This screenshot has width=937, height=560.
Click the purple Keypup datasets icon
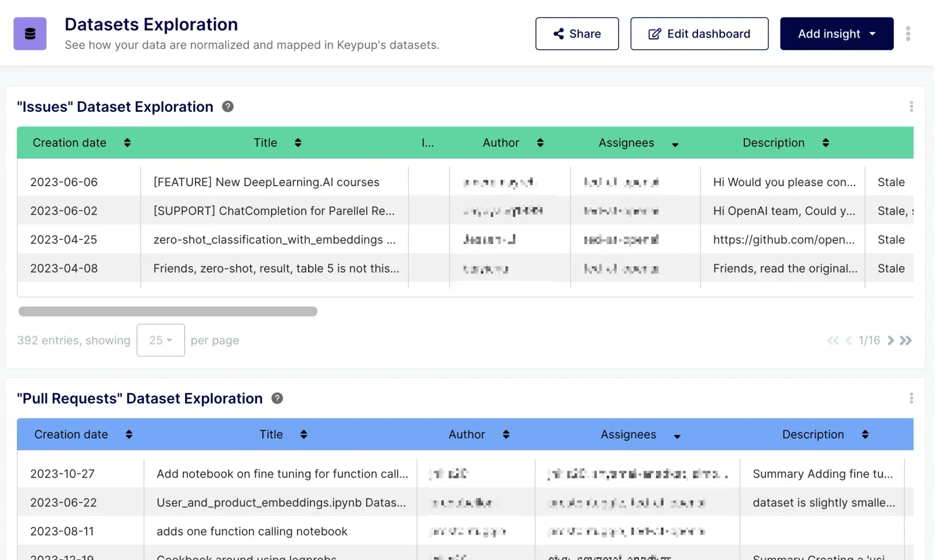(x=29, y=33)
